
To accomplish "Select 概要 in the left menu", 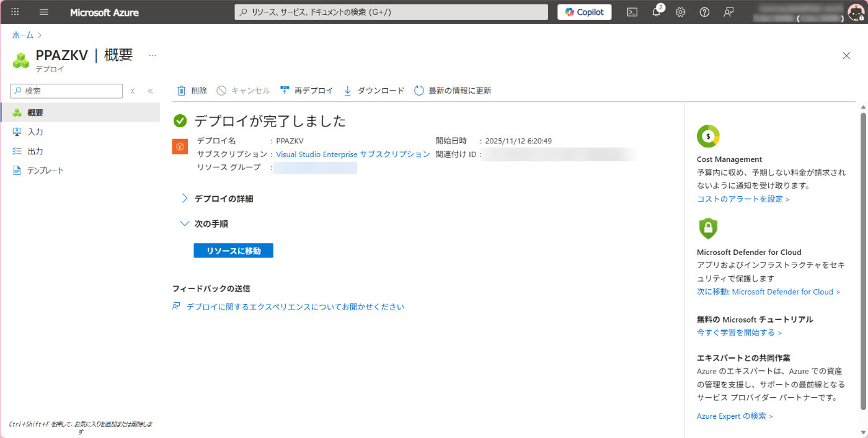I will point(80,112).
